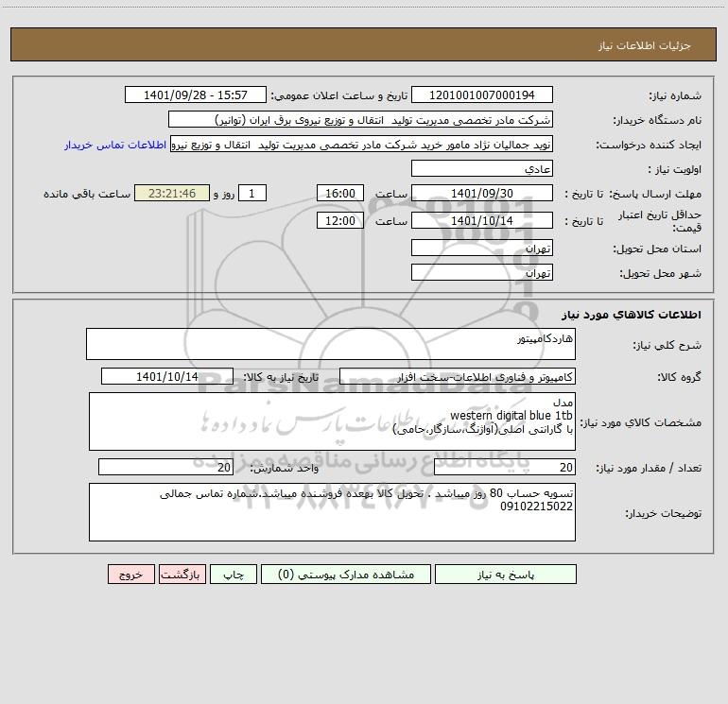This screenshot has height=704, width=728.
Task: Click the 'ساعت باقی مانده' text
Action: pos(87,195)
